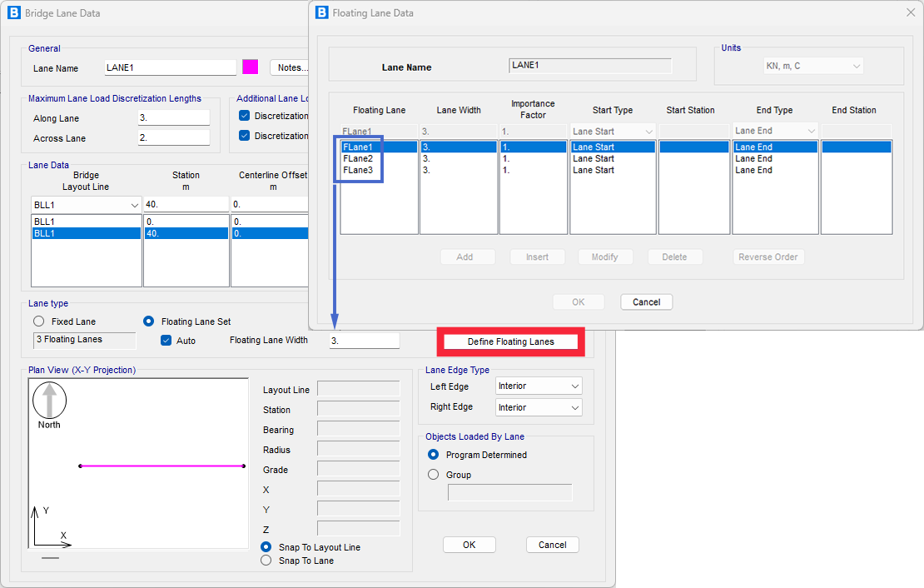Image resolution: width=924 pixels, height=588 pixels.
Task: Click the Along Lane discretization length field
Action: point(173,118)
